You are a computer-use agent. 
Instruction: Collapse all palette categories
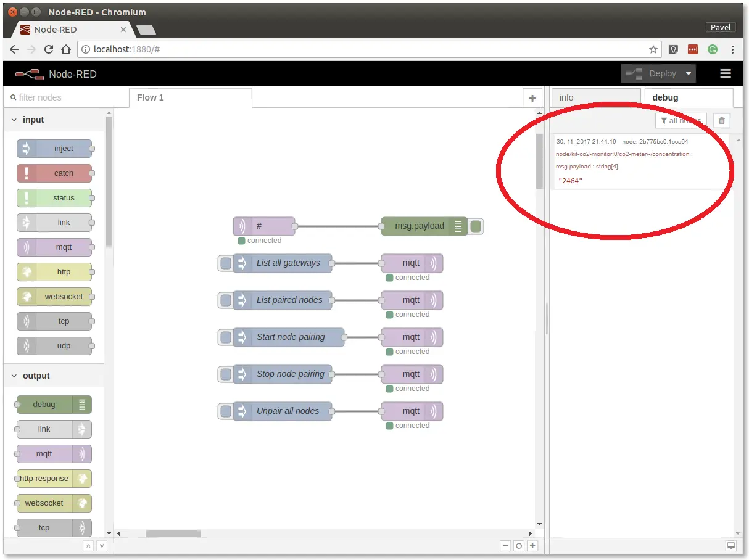click(x=88, y=546)
